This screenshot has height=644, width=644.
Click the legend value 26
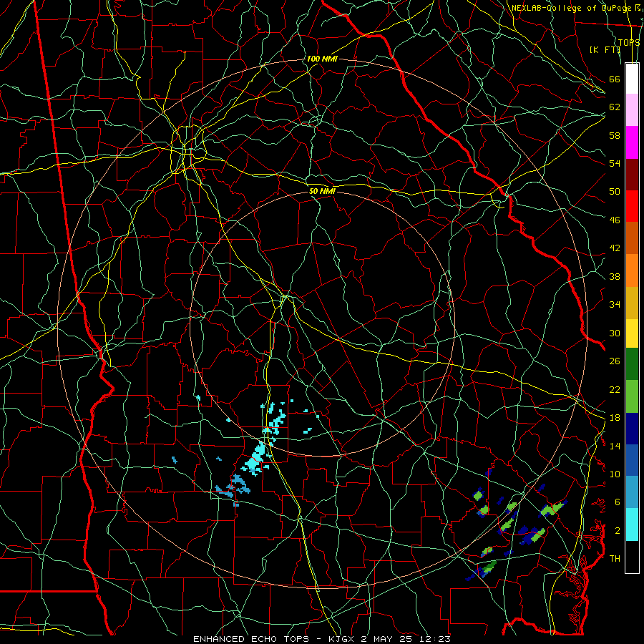(x=615, y=361)
